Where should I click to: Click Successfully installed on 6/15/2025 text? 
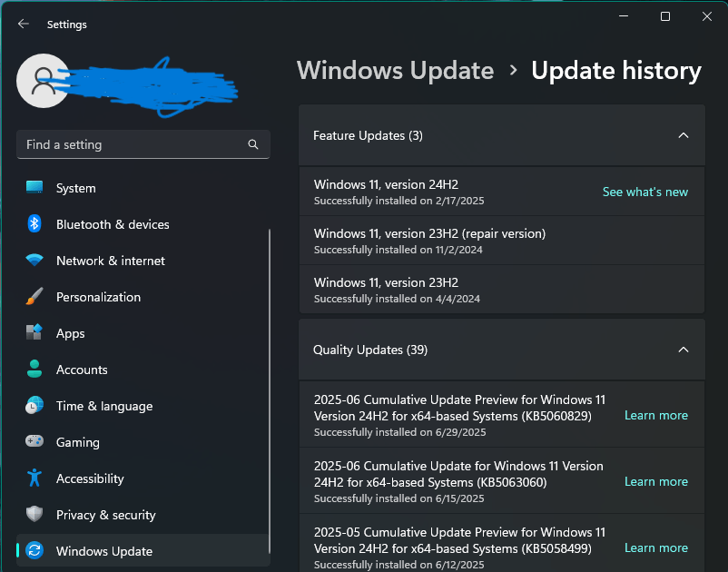point(398,498)
